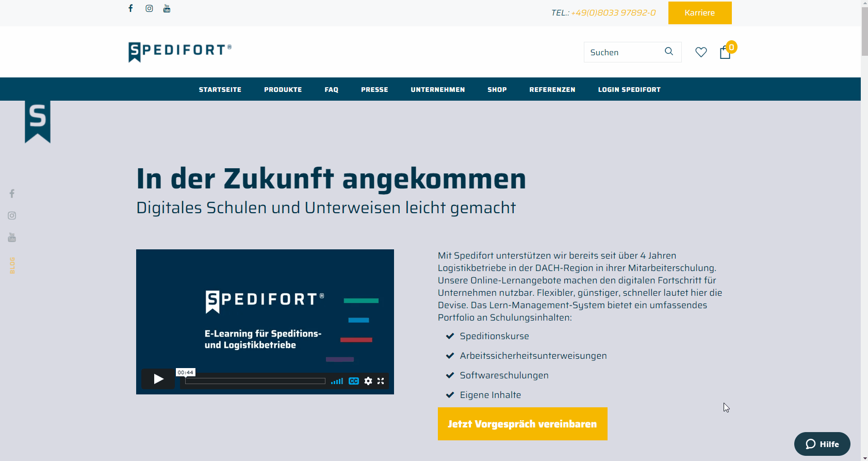Click the heading In der Zukunft angekommen
Screen dimensions: 868x461
coord(331,179)
